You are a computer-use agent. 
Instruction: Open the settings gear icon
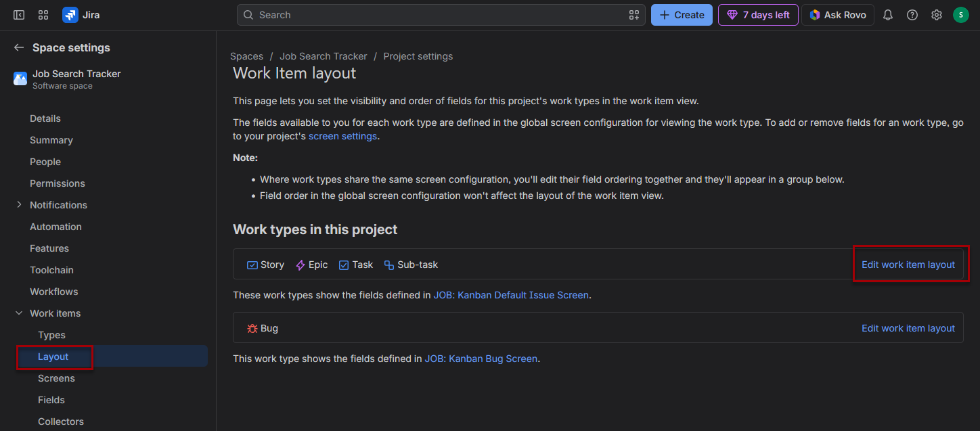coord(937,15)
